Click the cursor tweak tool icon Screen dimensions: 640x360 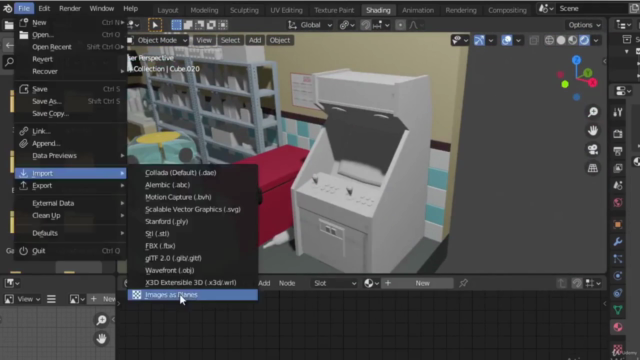pyautogui.click(x=155, y=25)
